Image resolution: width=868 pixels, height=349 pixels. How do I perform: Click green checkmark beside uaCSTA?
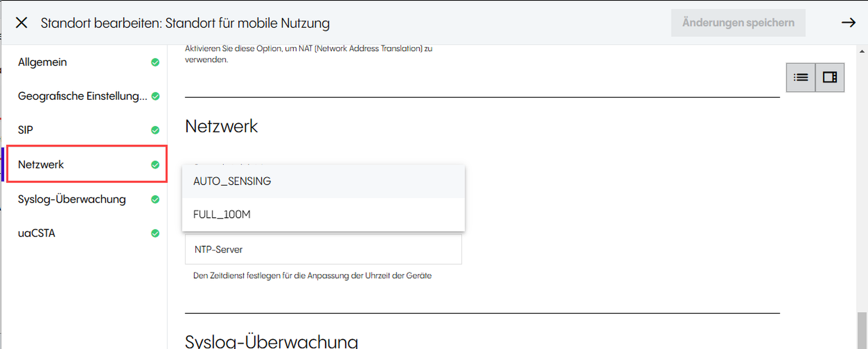click(x=155, y=234)
